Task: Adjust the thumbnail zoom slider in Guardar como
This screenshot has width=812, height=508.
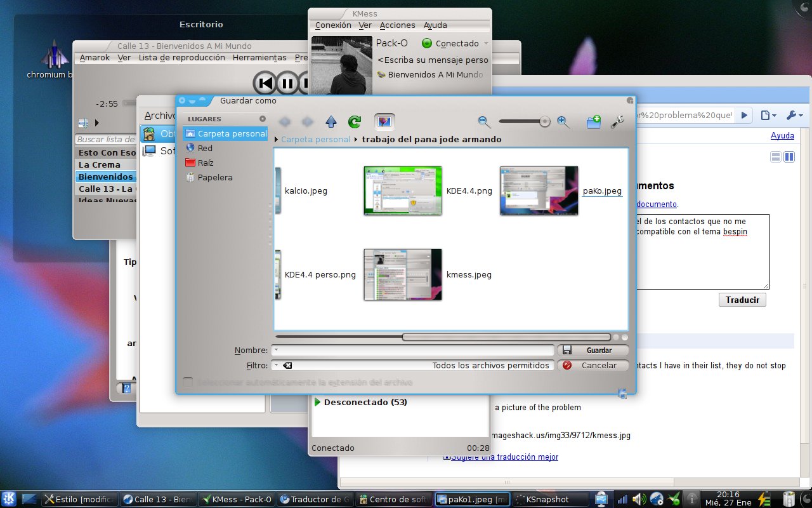Action: point(524,121)
